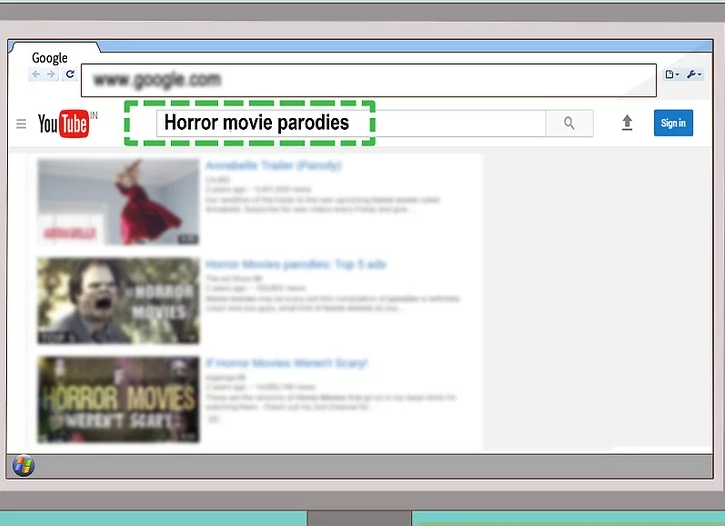Click the Horror movie parodies search field
This screenshot has width=725, height=526.
tap(350, 123)
